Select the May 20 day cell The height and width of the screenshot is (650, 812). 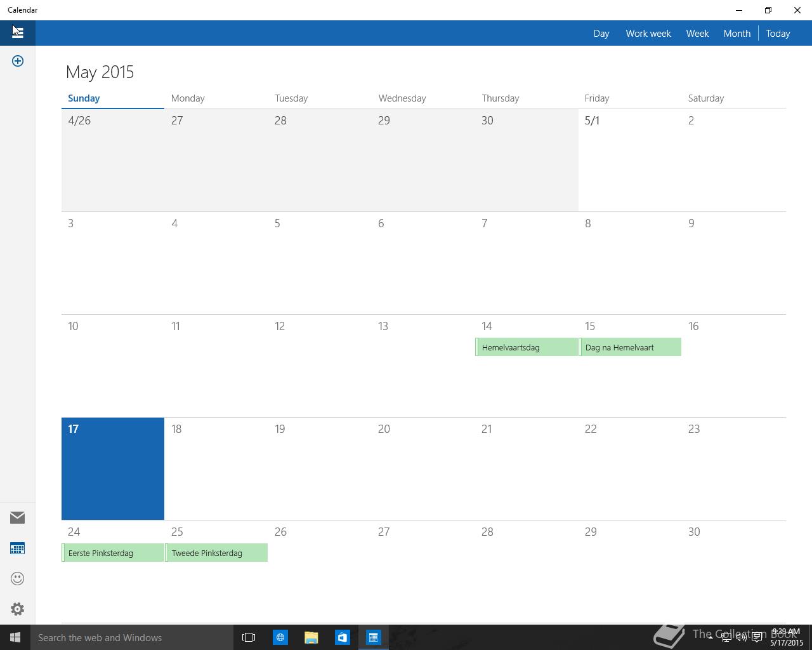[423, 468]
